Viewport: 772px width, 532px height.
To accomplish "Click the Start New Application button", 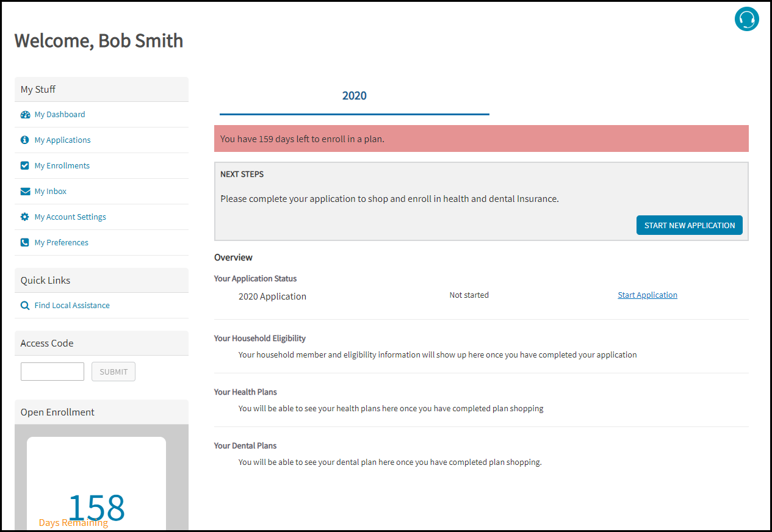I will point(690,225).
